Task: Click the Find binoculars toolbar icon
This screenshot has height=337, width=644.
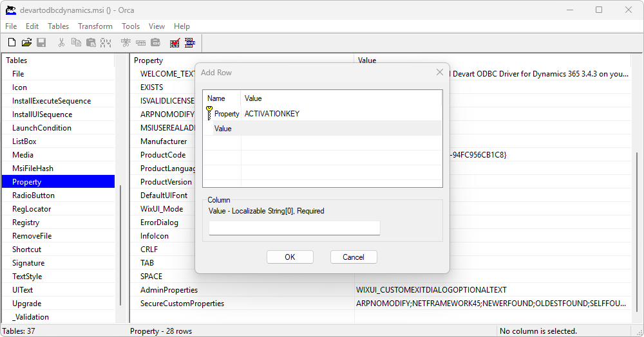Action: coord(106,42)
